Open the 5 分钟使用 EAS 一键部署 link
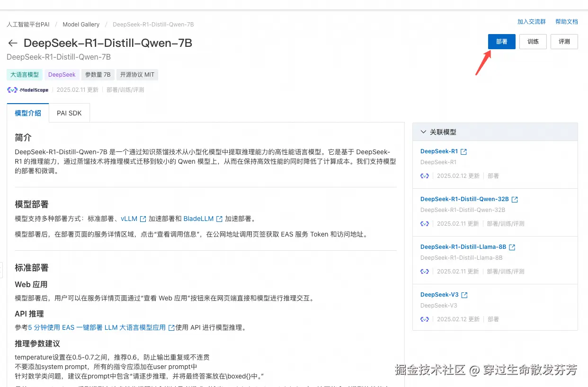The image size is (588, 387). (97, 327)
